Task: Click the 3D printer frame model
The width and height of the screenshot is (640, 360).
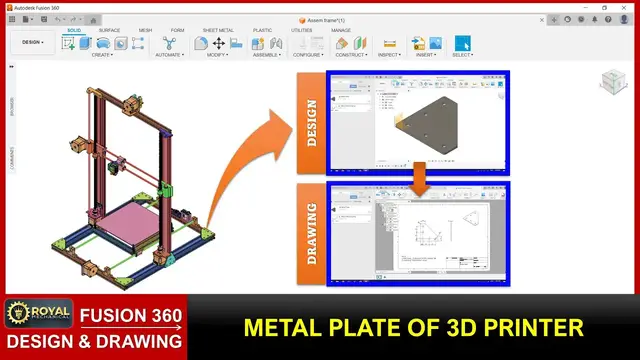Action: click(133, 188)
